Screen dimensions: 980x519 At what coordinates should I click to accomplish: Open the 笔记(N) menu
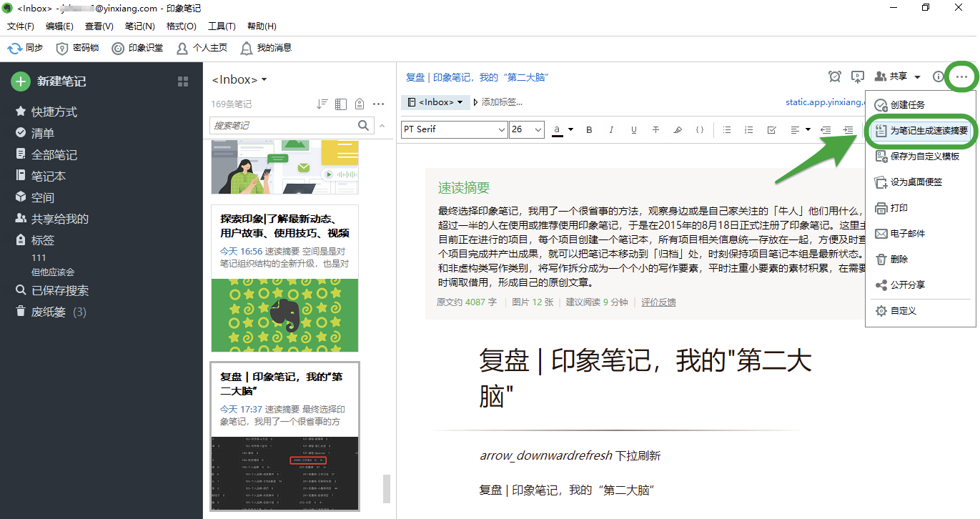click(x=139, y=26)
